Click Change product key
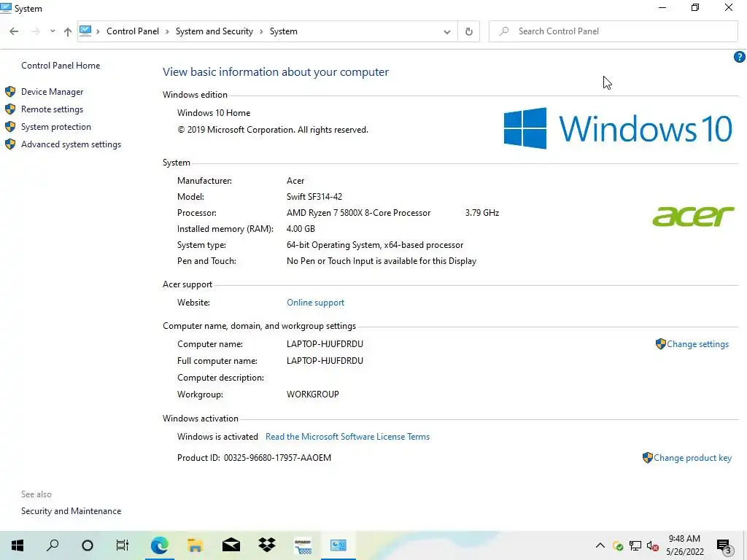 click(692, 458)
